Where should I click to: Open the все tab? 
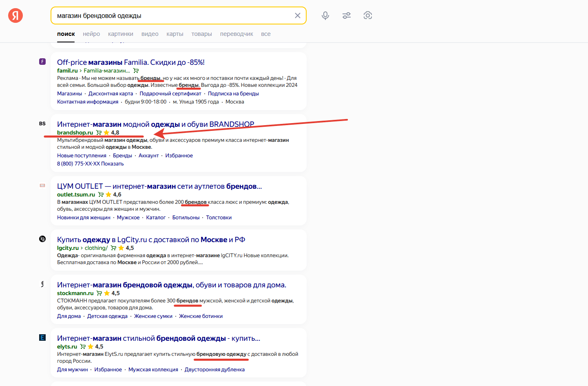[266, 34]
